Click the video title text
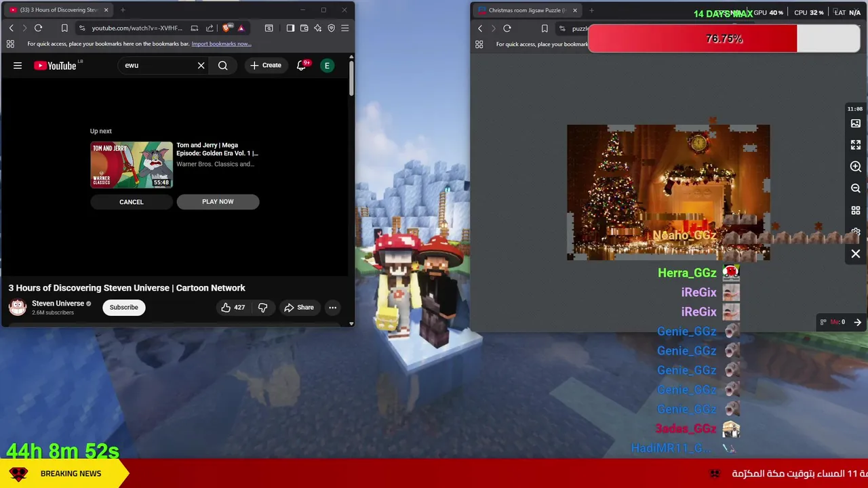The height and width of the screenshot is (488, 868). pos(127,288)
